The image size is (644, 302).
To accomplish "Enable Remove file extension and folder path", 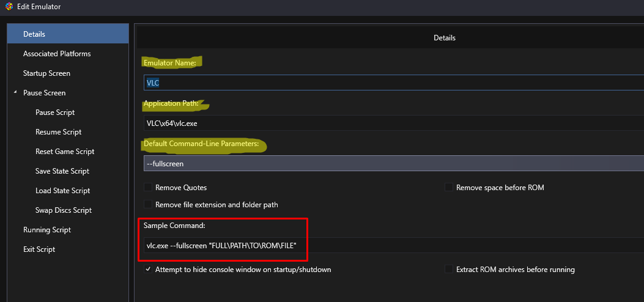I will (148, 204).
